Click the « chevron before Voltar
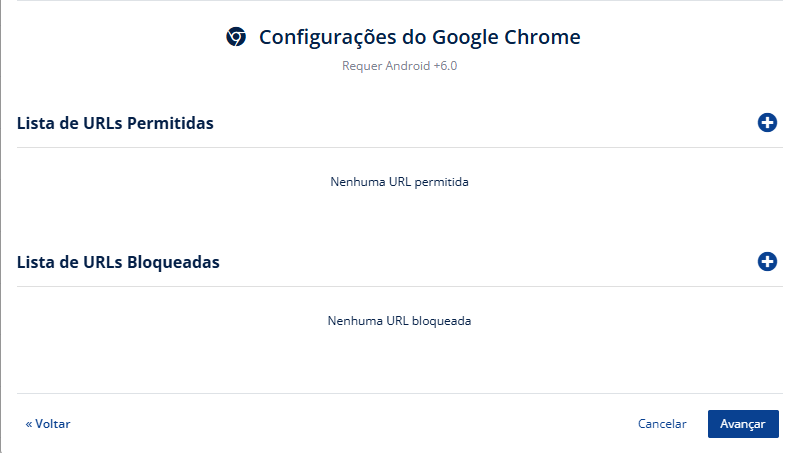798x453 pixels. [x=29, y=424]
